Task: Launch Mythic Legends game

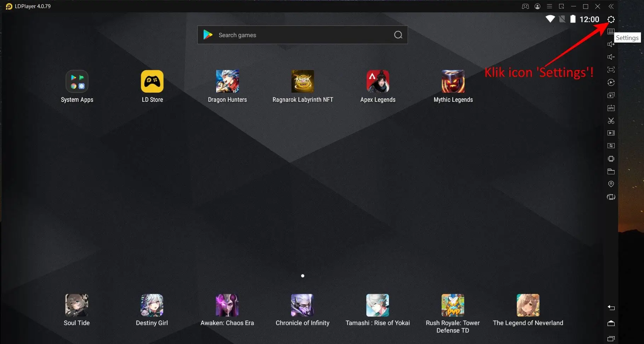Action: click(x=453, y=81)
